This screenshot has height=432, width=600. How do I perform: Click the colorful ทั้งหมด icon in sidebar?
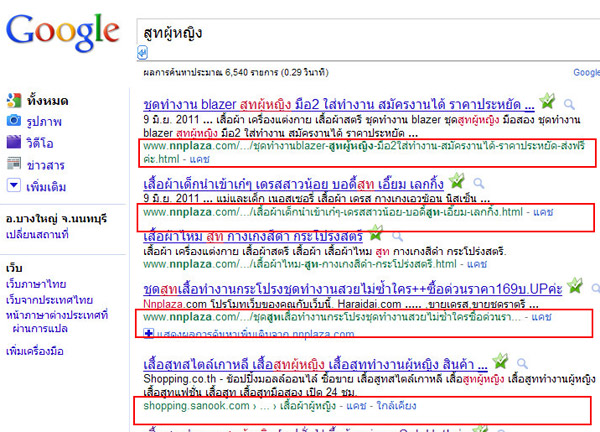pos(14,100)
